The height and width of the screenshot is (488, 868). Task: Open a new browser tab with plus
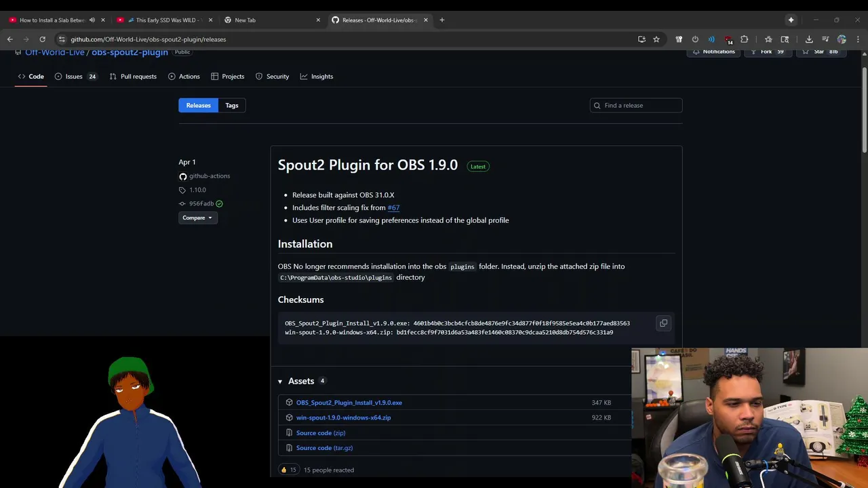[441, 20]
